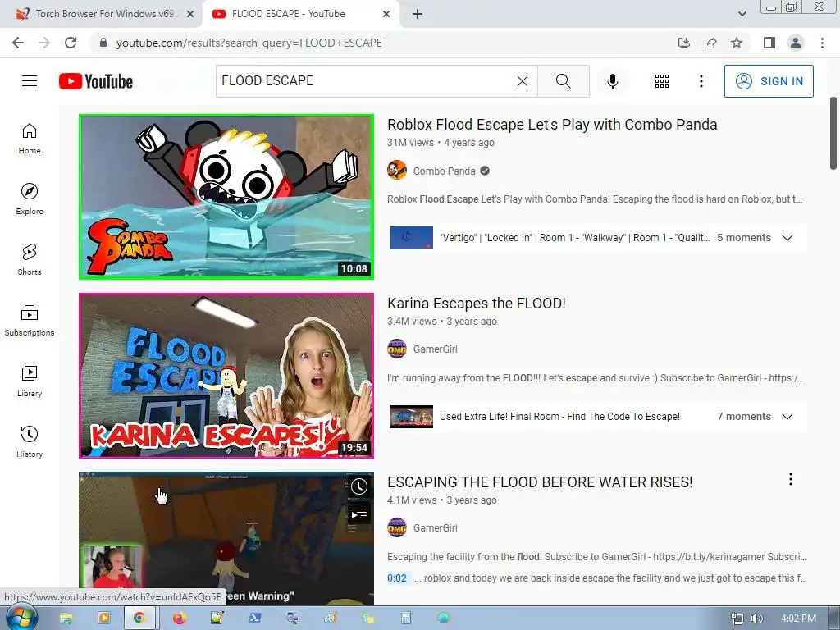This screenshot has height=630, width=840.
Task: Click the browser address bar URL
Action: [x=249, y=43]
